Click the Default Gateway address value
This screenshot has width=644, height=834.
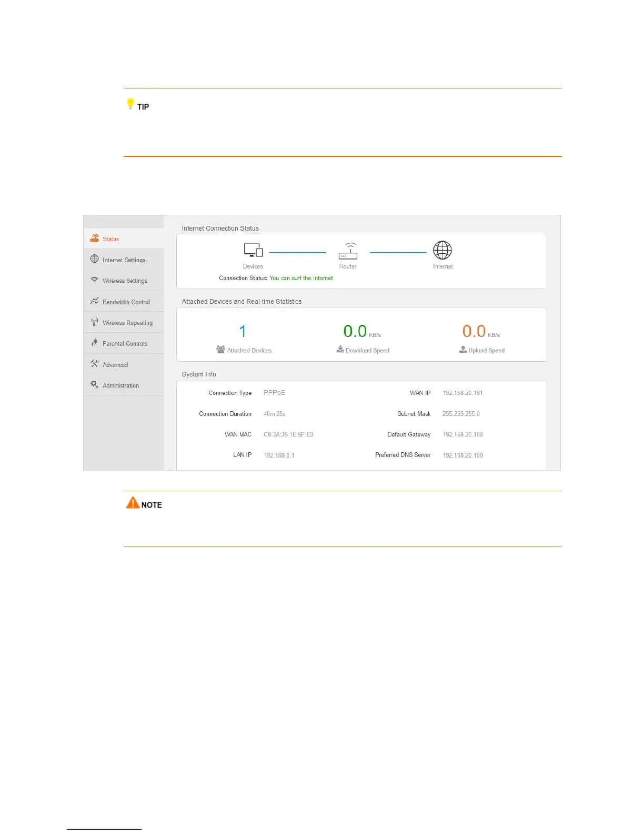pyautogui.click(x=462, y=434)
